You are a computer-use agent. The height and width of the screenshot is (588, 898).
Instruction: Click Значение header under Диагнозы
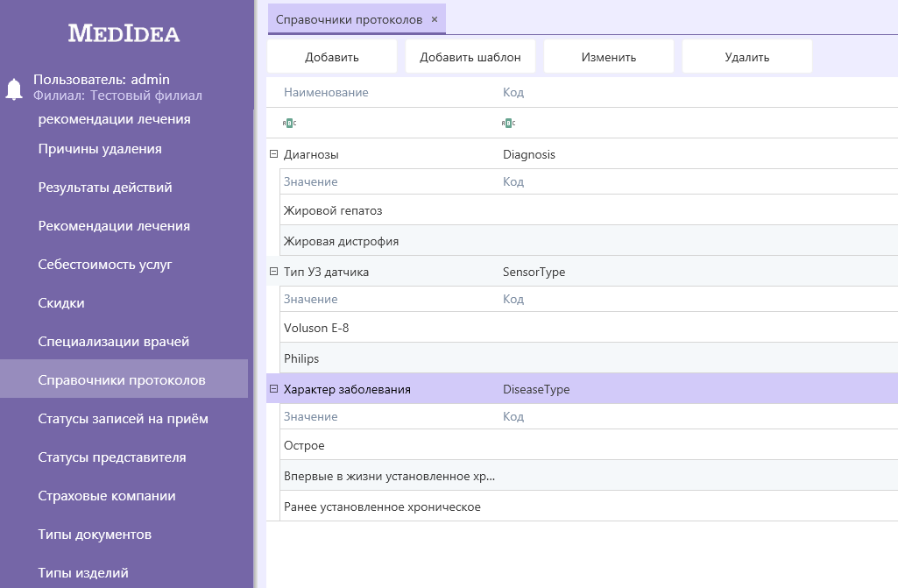(x=310, y=181)
